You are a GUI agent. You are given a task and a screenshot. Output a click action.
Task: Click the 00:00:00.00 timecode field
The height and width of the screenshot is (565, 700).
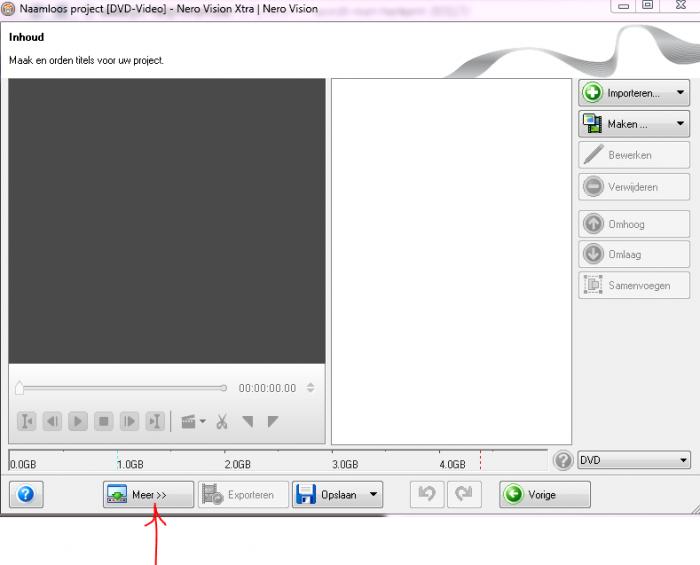tap(267, 388)
